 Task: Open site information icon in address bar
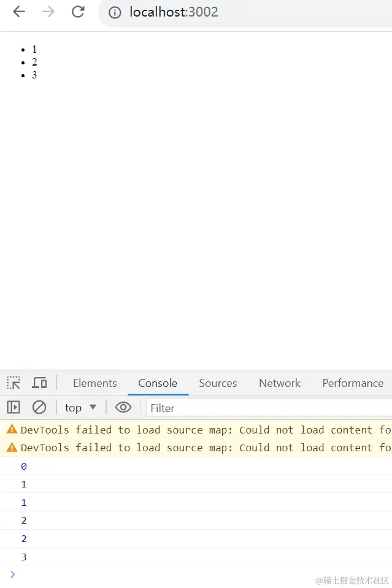(115, 13)
